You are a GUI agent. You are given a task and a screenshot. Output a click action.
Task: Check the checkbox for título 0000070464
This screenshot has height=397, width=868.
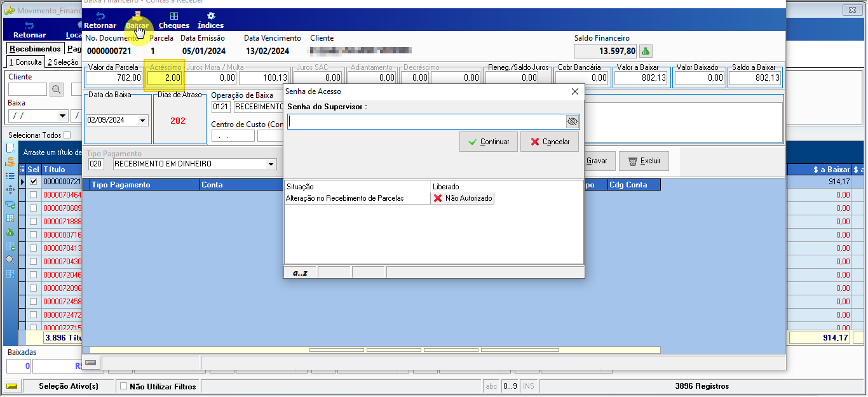click(x=34, y=195)
